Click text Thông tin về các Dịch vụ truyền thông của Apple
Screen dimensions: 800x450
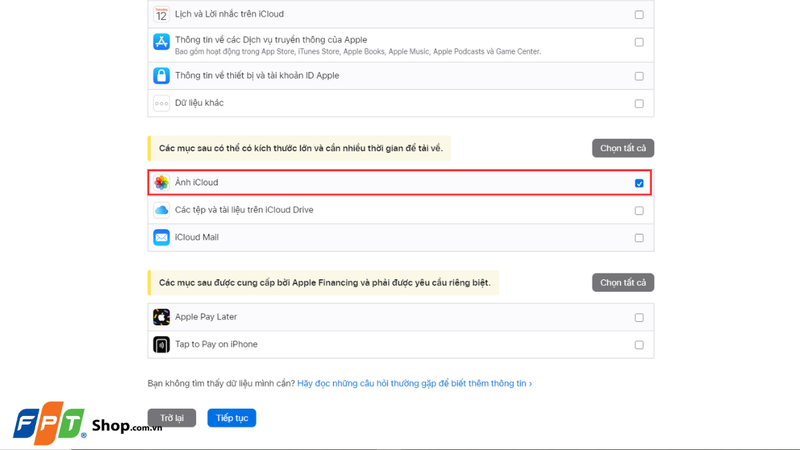[x=271, y=39]
